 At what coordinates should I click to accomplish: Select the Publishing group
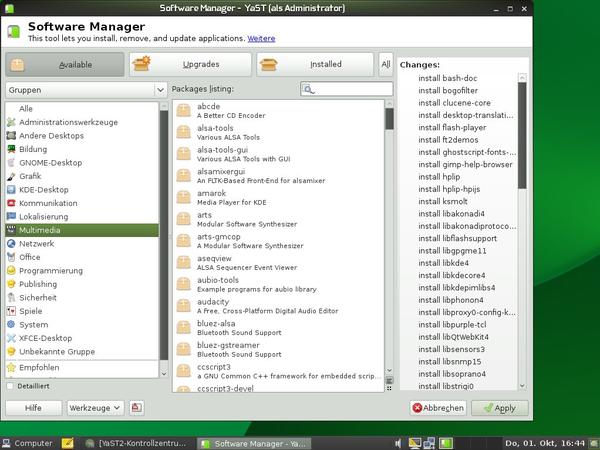[x=82, y=284]
